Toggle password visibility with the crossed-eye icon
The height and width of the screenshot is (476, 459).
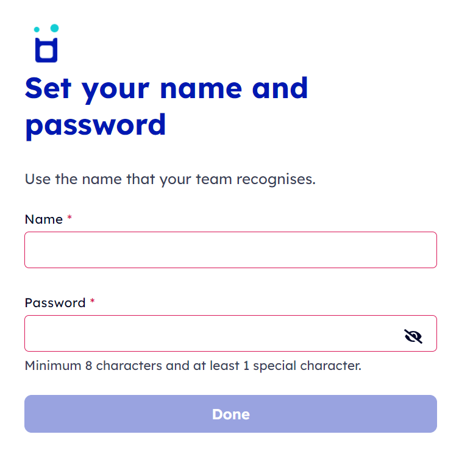coord(413,336)
